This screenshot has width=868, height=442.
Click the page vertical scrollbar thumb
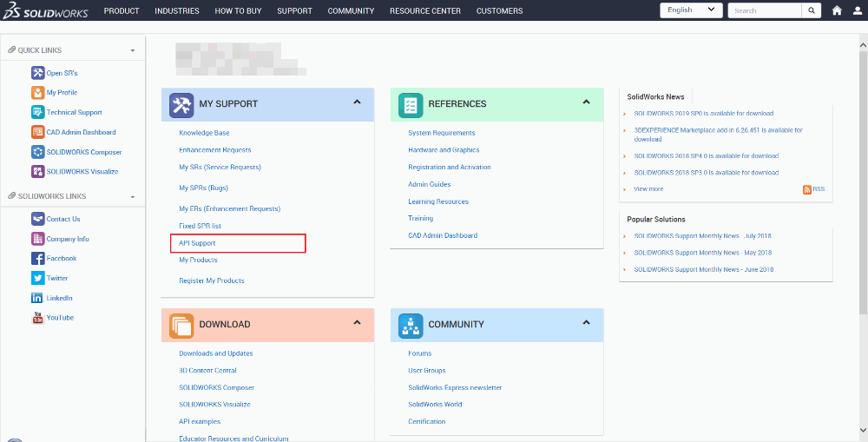click(x=863, y=182)
